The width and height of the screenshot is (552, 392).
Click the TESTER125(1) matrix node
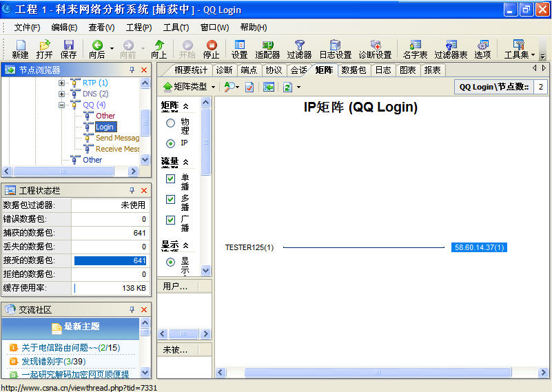(249, 247)
